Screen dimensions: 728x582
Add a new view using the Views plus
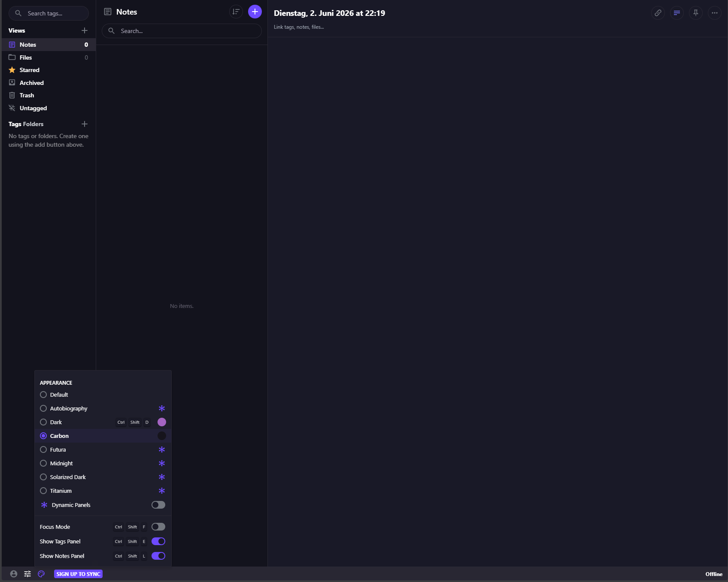(85, 30)
